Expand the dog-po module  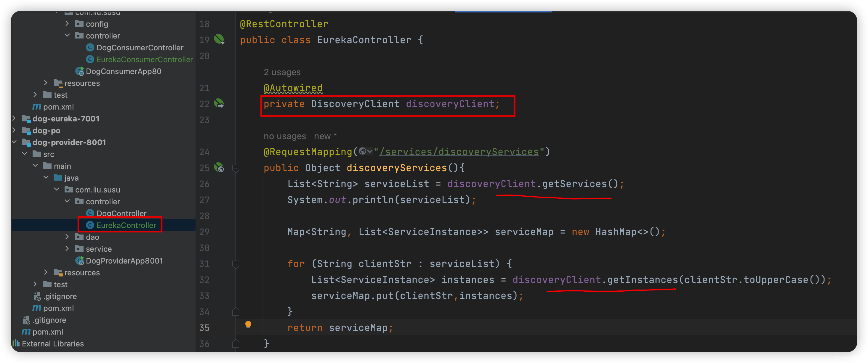[x=14, y=130]
